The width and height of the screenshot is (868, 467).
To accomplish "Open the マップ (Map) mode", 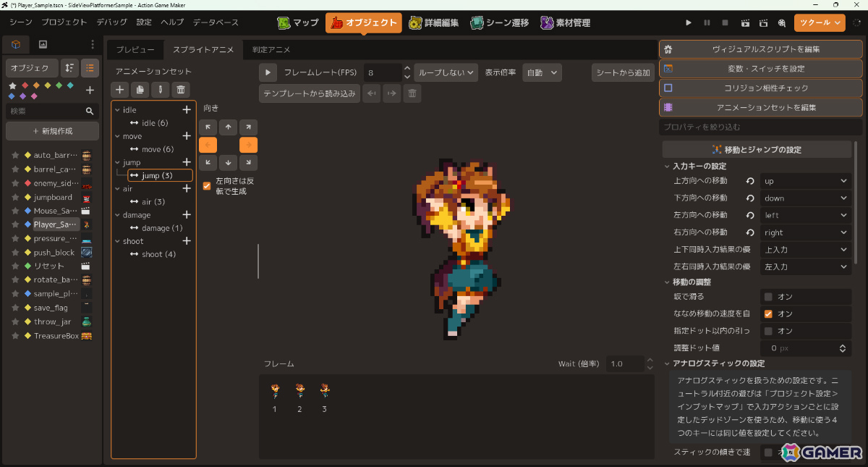I will point(297,22).
